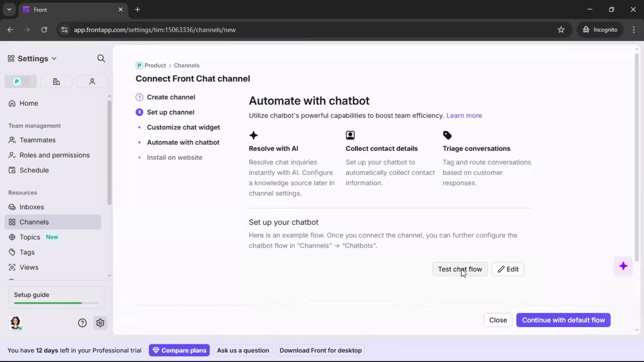Open the Inboxes sidebar item
Screen dimensions: 644x362
pyautogui.click(x=32, y=207)
